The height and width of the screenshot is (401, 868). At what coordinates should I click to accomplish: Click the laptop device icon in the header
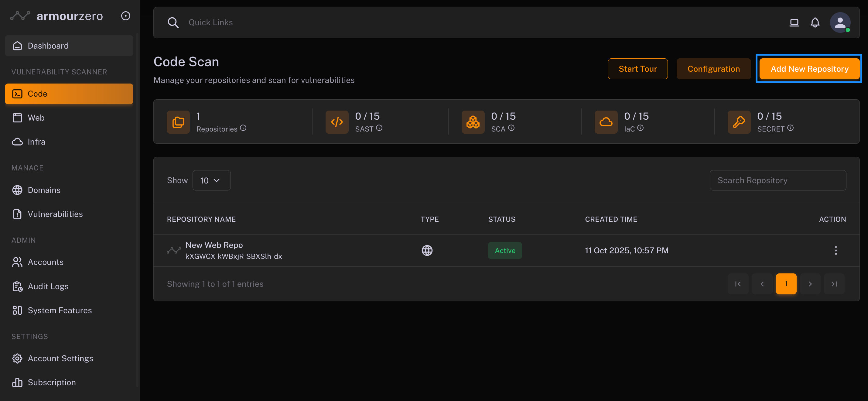click(x=794, y=22)
